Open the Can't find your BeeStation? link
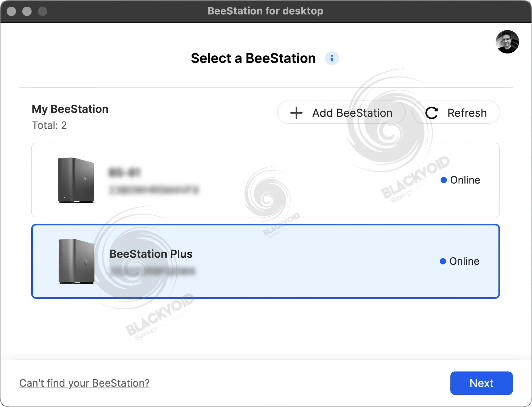The height and width of the screenshot is (407, 532). (84, 383)
